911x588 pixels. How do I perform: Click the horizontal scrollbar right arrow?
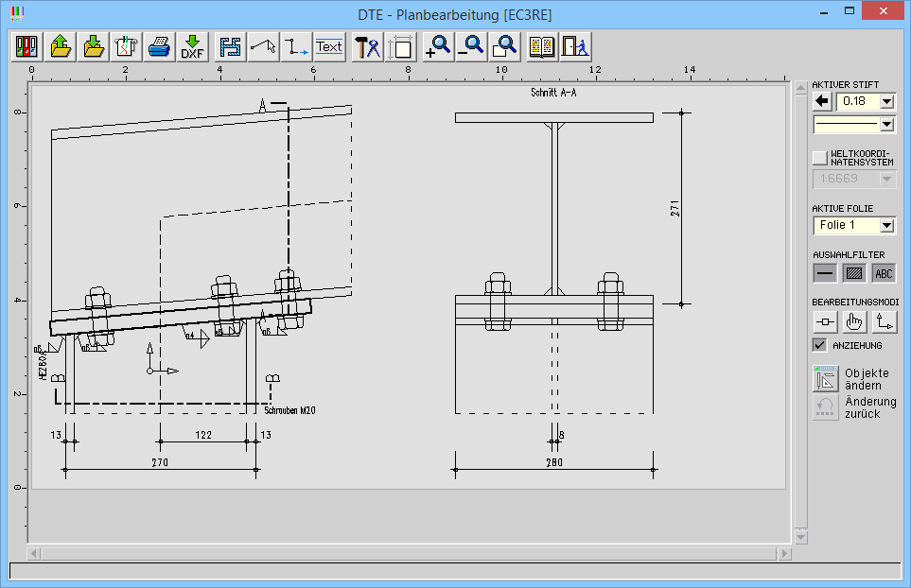pyautogui.click(x=783, y=553)
